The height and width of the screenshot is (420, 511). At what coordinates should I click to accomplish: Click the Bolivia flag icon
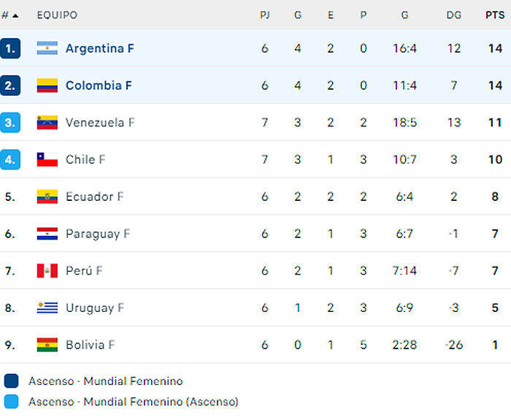pyautogui.click(x=47, y=345)
